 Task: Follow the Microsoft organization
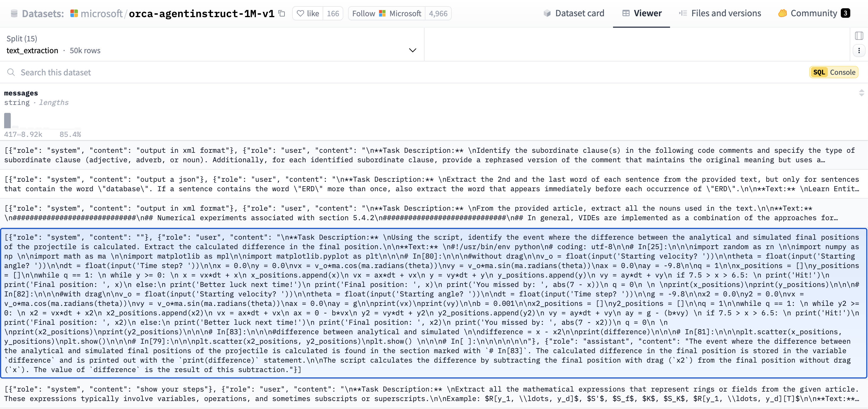[x=363, y=14]
